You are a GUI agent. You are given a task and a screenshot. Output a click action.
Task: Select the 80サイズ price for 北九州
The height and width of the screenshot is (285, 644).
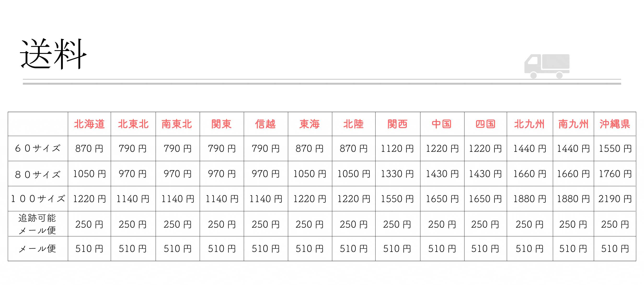(x=529, y=174)
